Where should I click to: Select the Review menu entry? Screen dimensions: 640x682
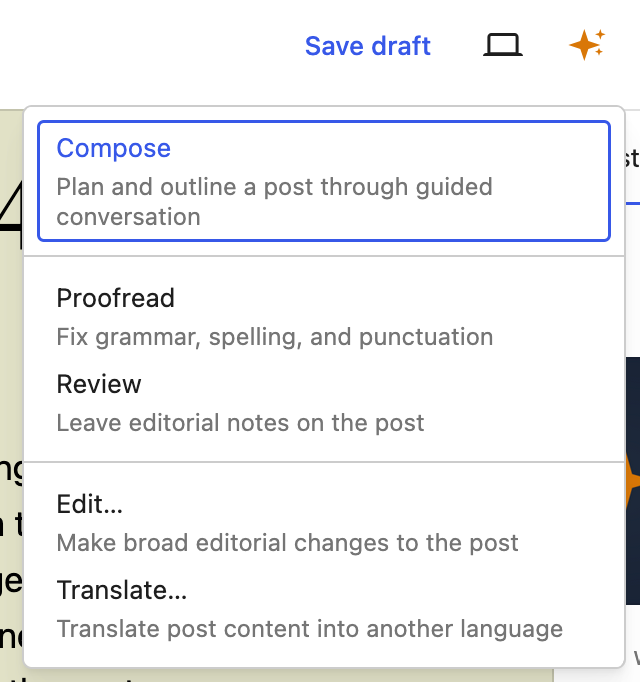click(99, 384)
